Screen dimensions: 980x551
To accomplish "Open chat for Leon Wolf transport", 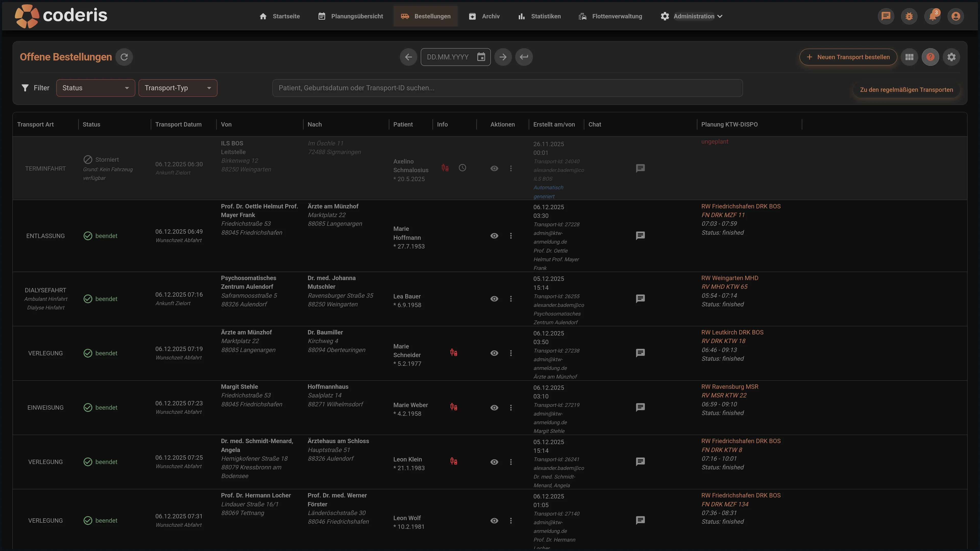I will pos(640,521).
